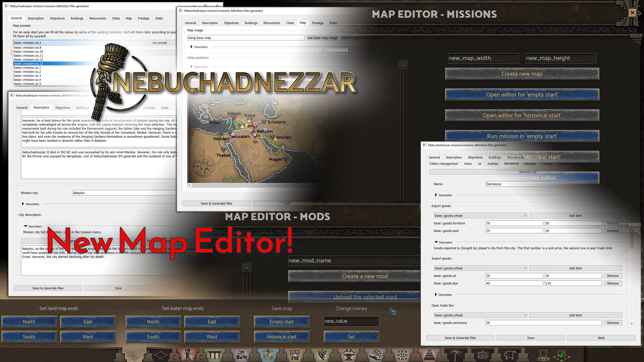Image resolution: width=644 pixels, height=362 pixels.
Task: Run mission in 'empty start'
Action: click(522, 136)
